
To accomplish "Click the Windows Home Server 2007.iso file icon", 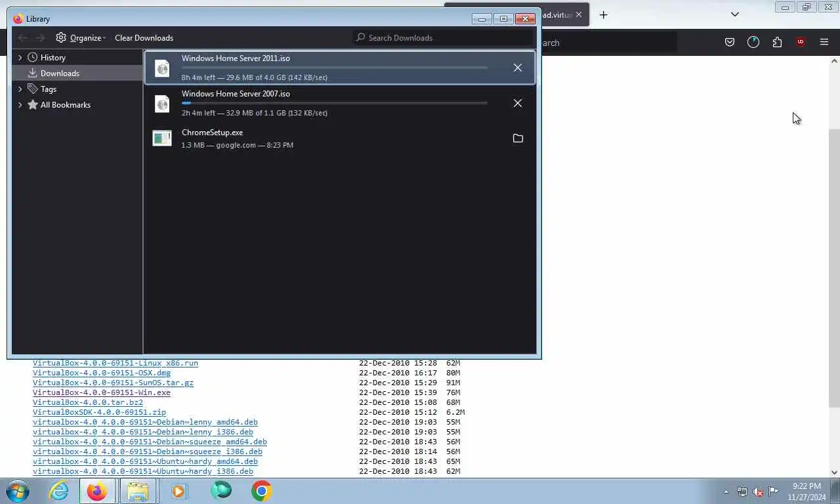I will [x=162, y=103].
